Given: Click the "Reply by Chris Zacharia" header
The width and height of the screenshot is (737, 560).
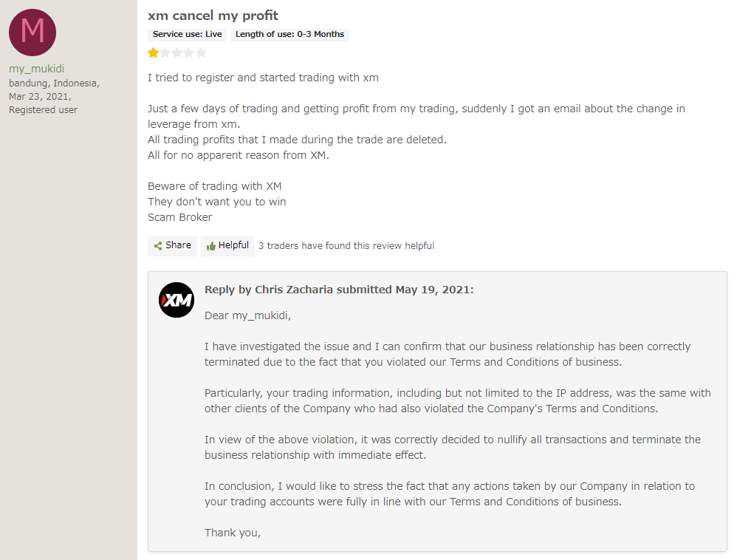Looking at the screenshot, I should coord(339,290).
